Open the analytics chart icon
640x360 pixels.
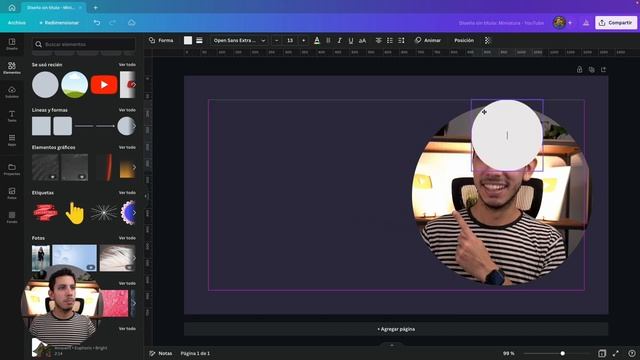(x=586, y=23)
